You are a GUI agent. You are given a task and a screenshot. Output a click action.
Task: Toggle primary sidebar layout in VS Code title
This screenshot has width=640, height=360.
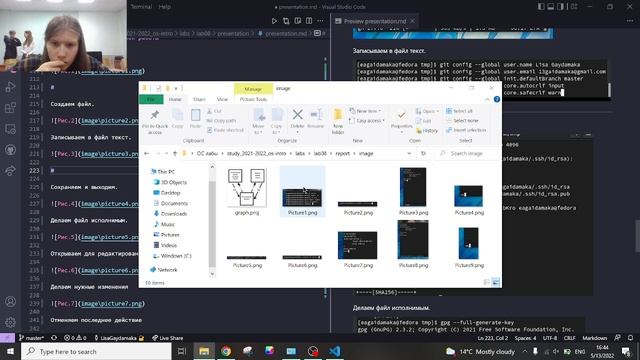[541, 7]
